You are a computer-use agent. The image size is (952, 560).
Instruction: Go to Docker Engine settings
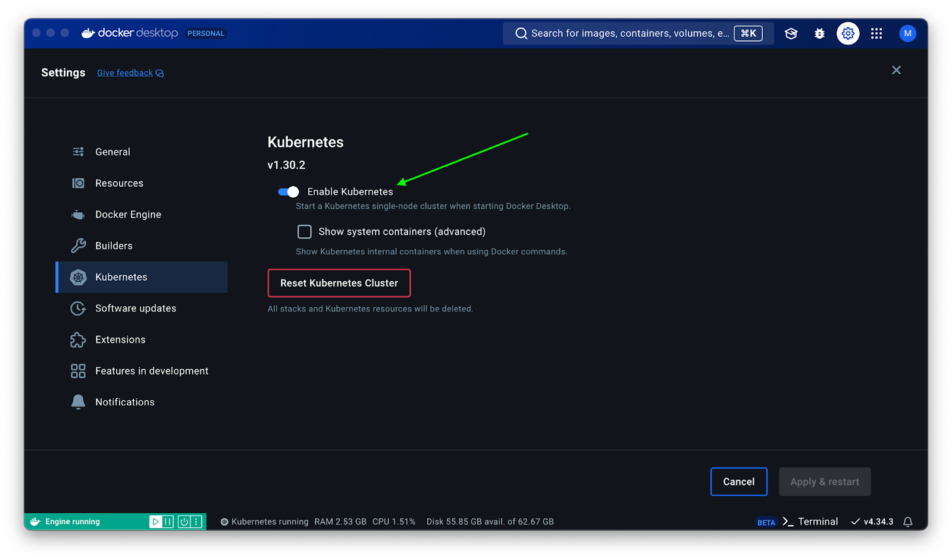[x=142, y=215]
